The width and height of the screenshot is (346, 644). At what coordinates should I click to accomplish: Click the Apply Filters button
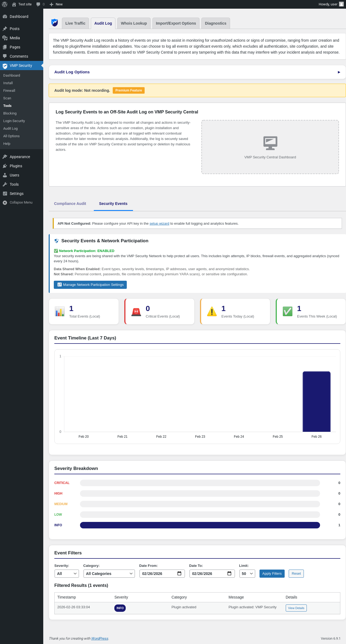(272, 574)
